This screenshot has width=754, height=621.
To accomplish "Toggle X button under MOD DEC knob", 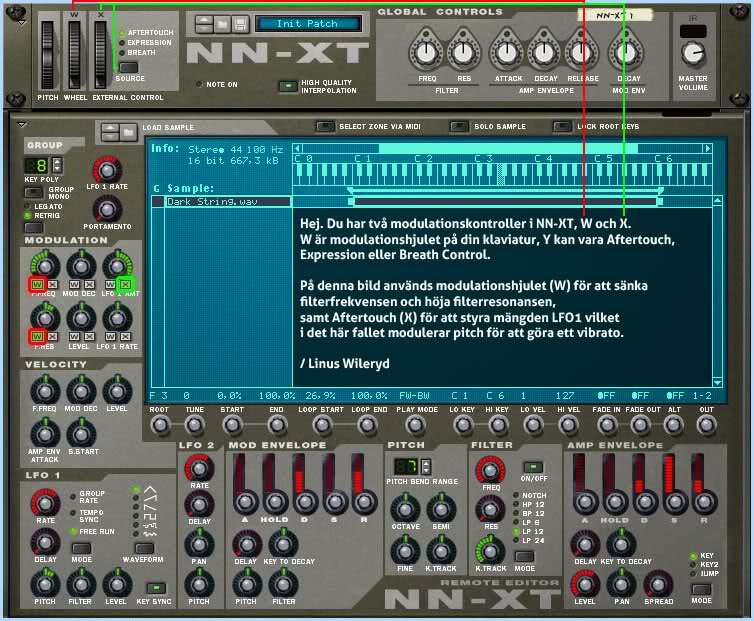I will (x=89, y=284).
